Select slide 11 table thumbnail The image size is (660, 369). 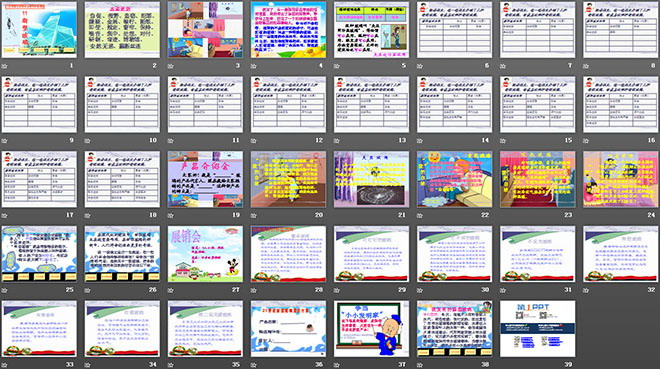(205, 104)
